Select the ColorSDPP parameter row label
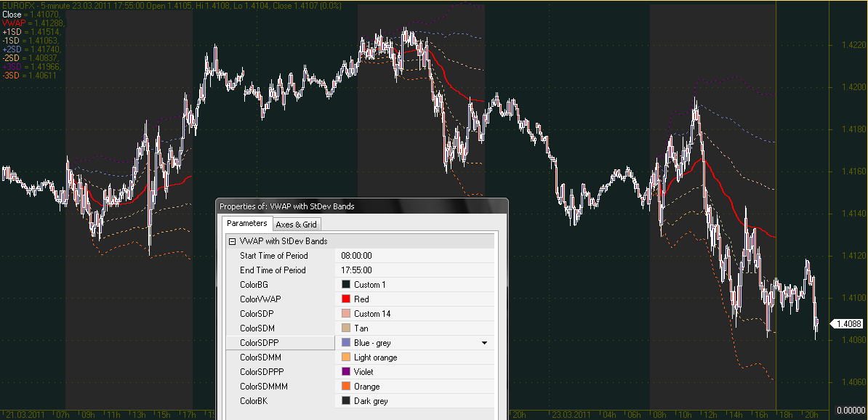The width and height of the screenshot is (868, 420). (259, 342)
